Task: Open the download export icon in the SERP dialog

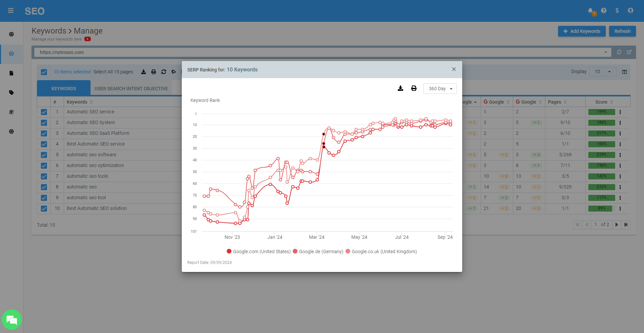Action: click(400, 88)
